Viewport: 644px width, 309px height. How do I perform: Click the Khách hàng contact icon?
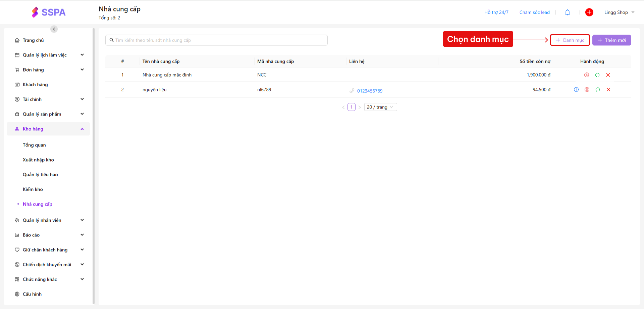pos(17,85)
